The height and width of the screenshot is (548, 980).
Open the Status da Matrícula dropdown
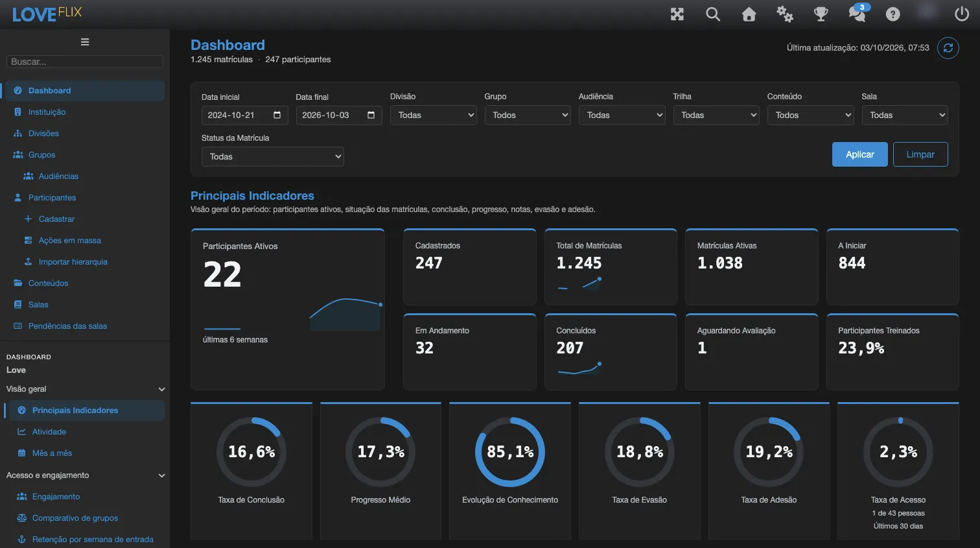[x=273, y=157]
